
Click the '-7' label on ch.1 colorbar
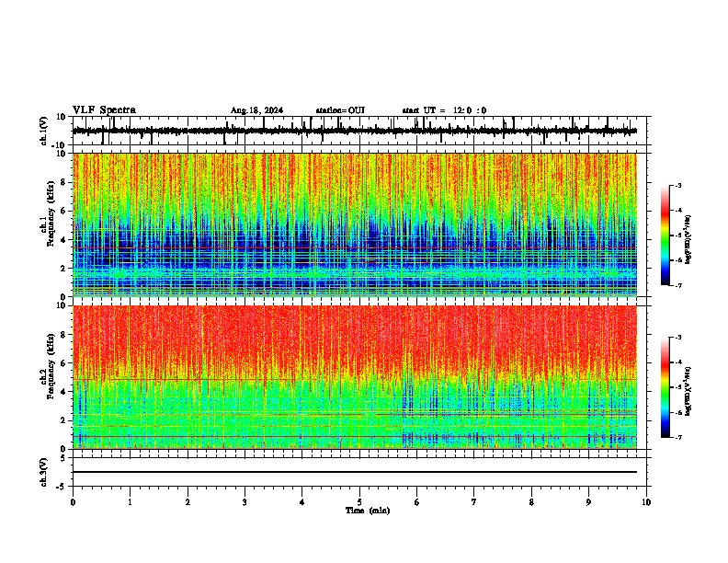(678, 285)
